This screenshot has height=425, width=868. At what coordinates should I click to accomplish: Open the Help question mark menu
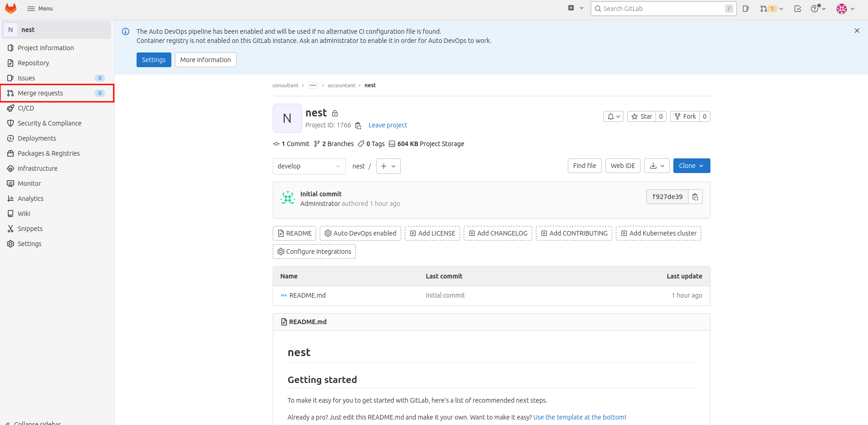(x=818, y=9)
